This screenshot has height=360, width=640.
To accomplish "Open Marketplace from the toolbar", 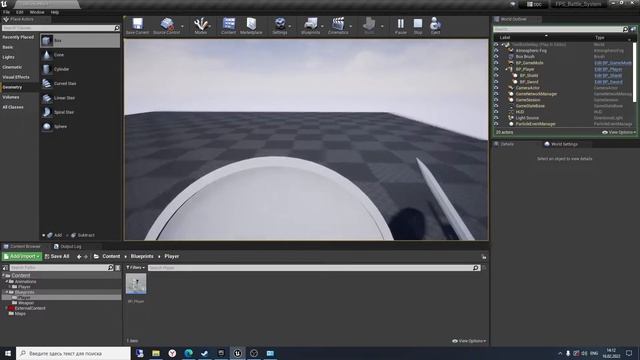I will tap(251, 26).
